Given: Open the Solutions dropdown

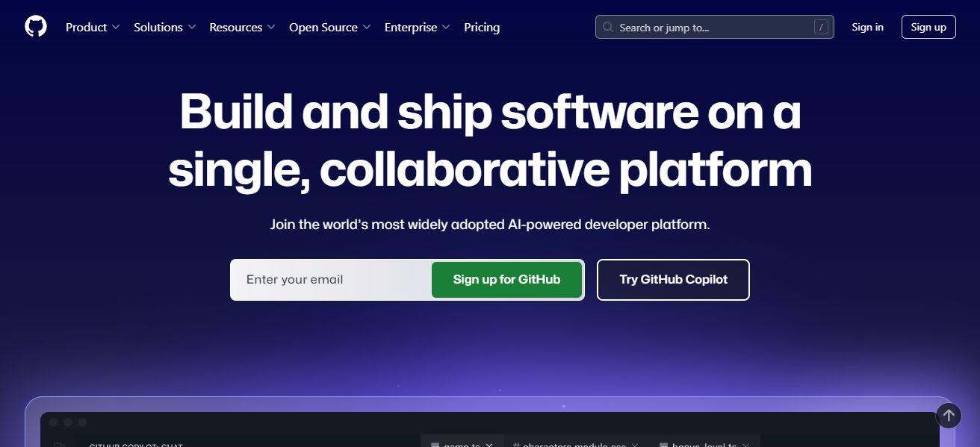Looking at the screenshot, I should 164,27.
